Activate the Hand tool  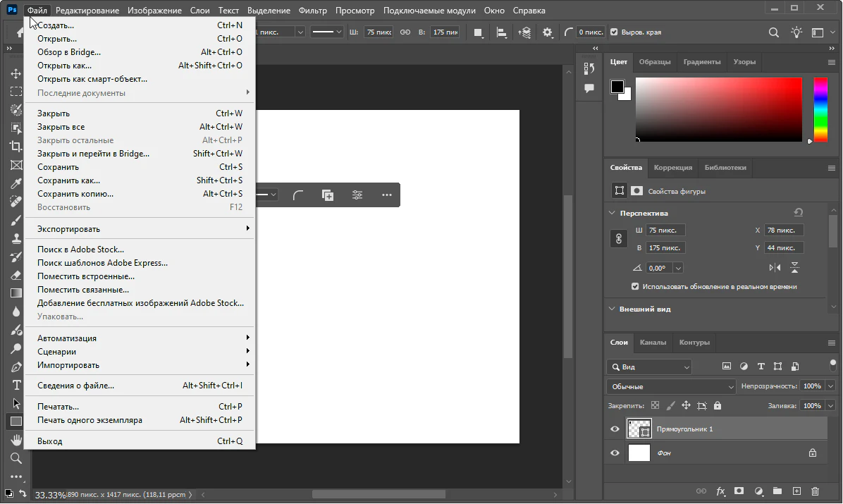tap(16, 440)
